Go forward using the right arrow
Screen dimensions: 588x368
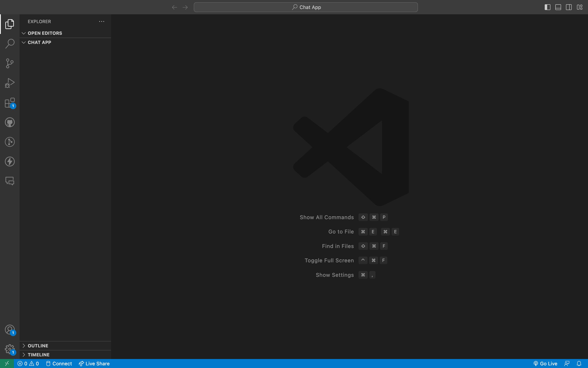point(185,7)
